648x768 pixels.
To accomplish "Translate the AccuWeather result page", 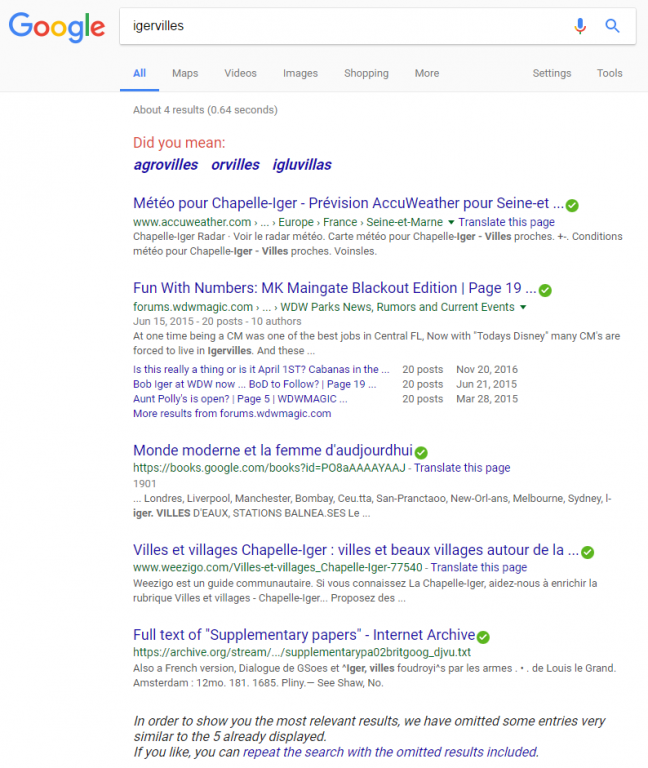I will (506, 222).
